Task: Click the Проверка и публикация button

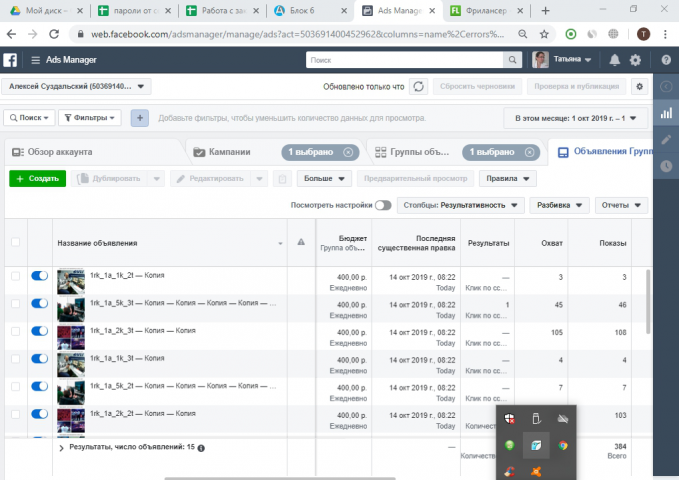Action: tap(576, 87)
